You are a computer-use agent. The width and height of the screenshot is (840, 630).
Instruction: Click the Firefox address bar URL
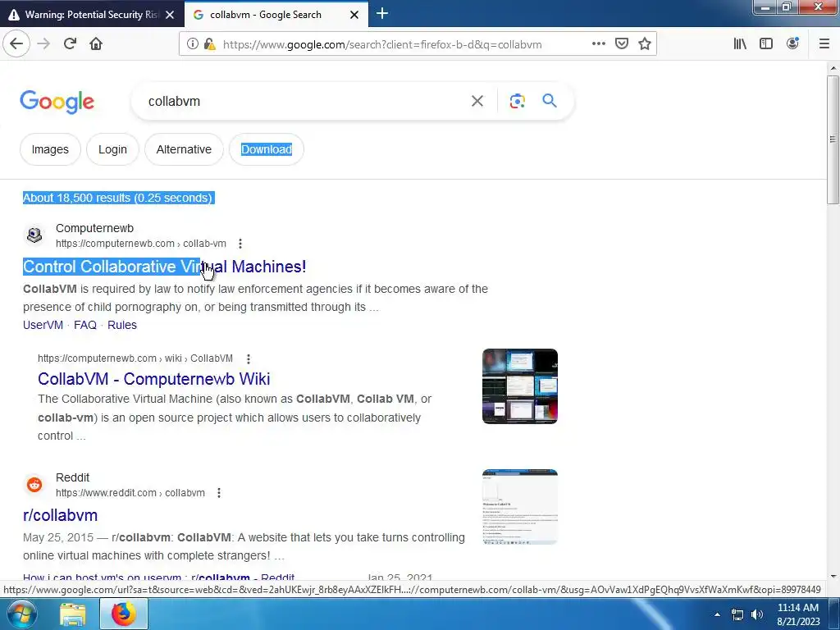tap(382, 44)
